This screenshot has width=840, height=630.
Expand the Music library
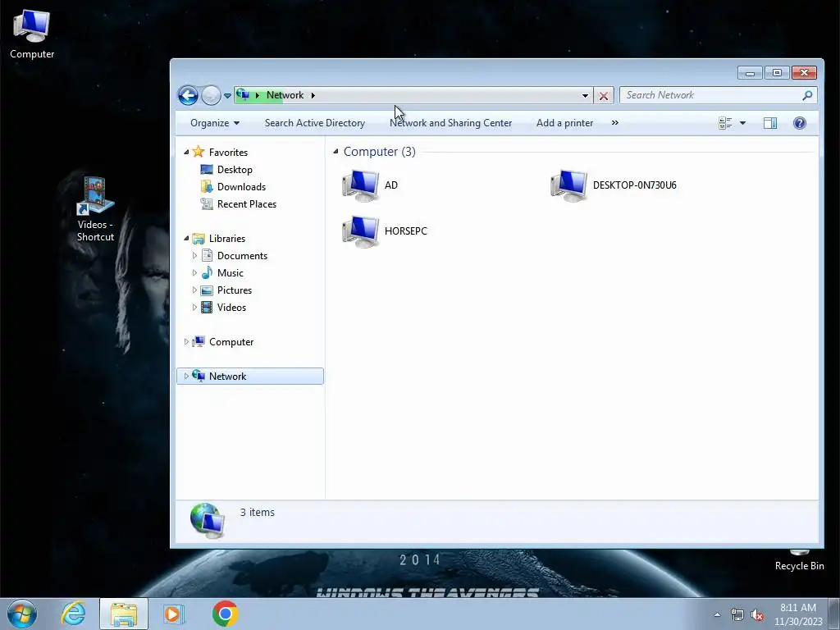[x=194, y=272]
